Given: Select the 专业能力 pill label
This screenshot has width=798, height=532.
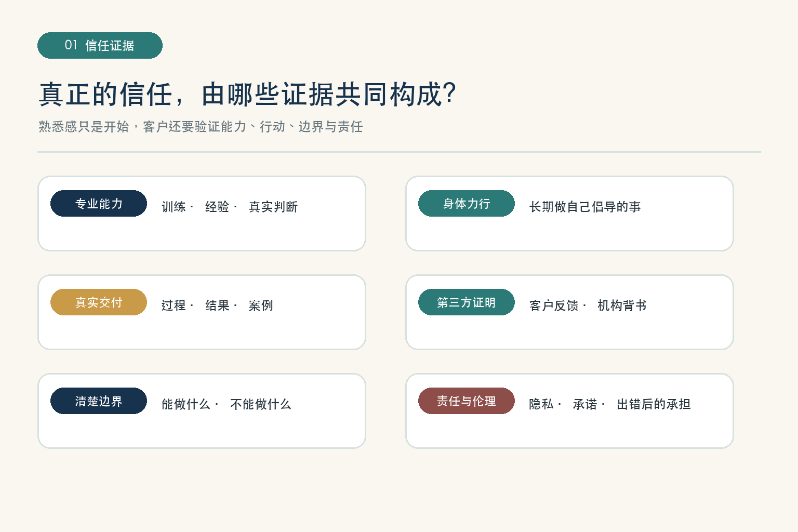Looking at the screenshot, I should (99, 204).
